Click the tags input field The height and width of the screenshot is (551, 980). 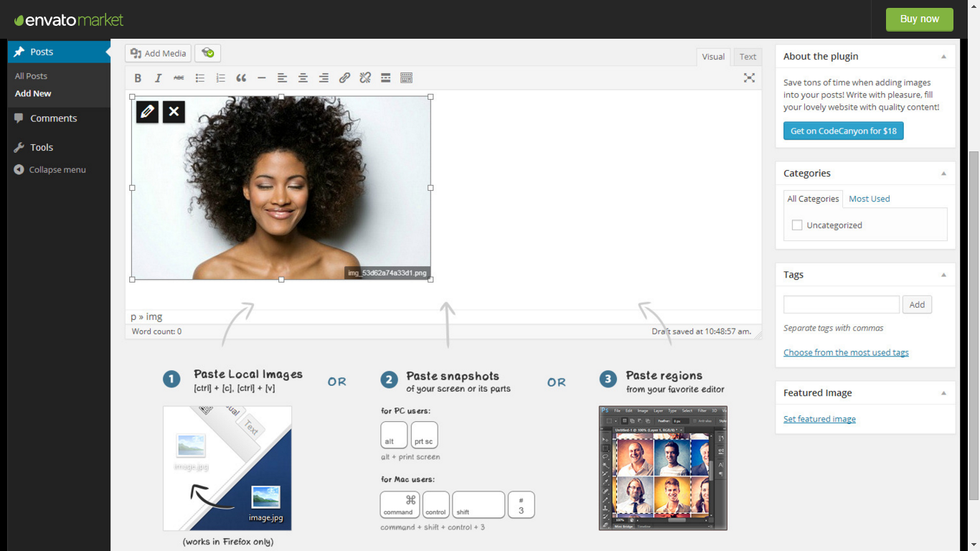coord(841,304)
